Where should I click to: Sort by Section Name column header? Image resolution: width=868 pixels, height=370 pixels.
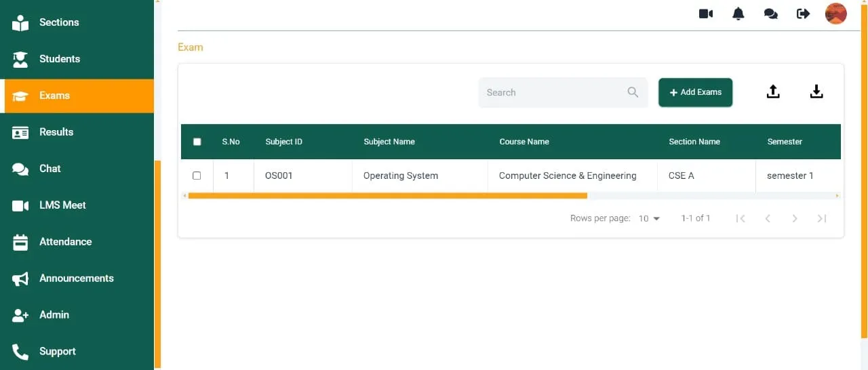[x=694, y=142]
